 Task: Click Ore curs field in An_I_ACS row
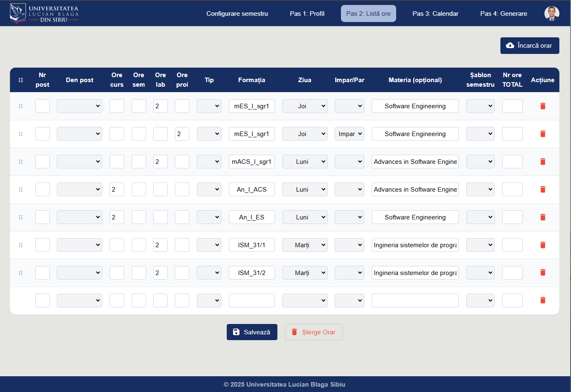pos(117,190)
